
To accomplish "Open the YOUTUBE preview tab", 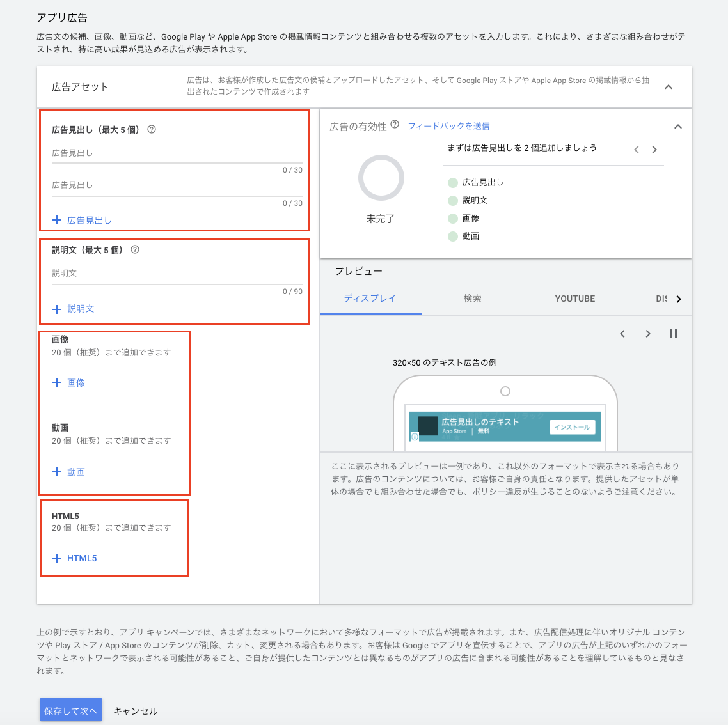I will 575,299.
